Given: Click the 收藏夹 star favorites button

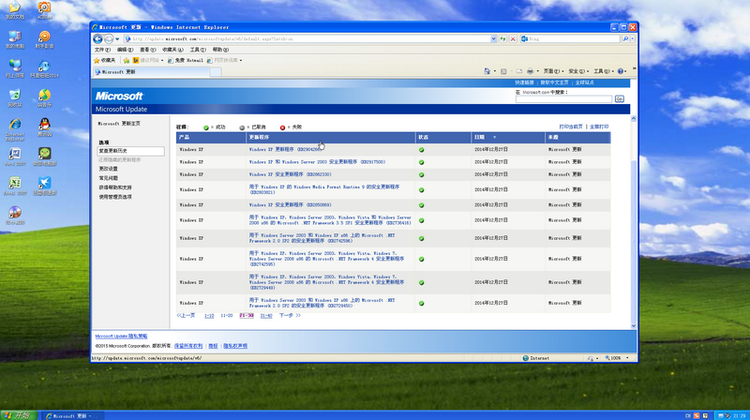Looking at the screenshot, I should 104,60.
